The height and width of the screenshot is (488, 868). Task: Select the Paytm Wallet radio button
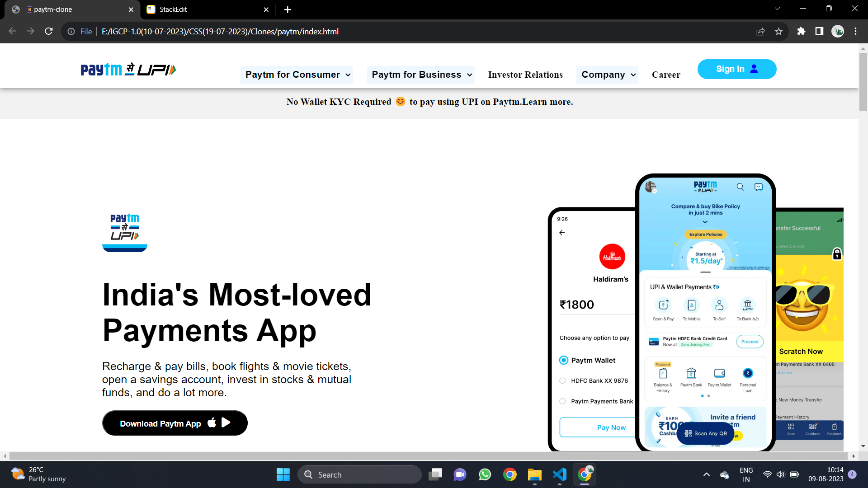563,360
